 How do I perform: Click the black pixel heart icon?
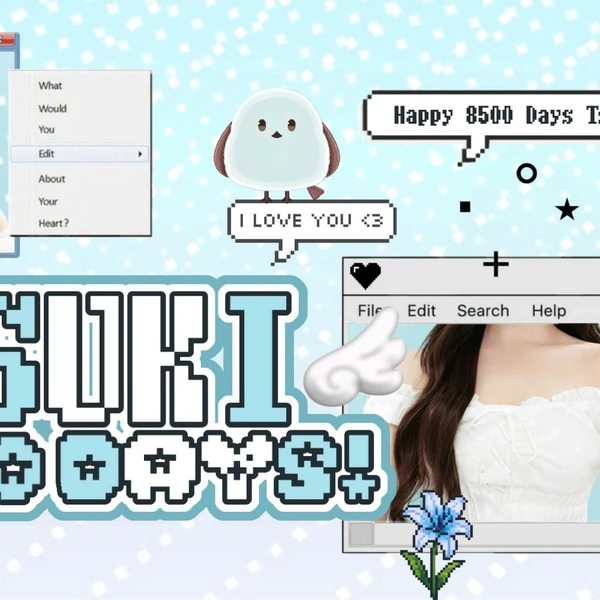tap(366, 275)
